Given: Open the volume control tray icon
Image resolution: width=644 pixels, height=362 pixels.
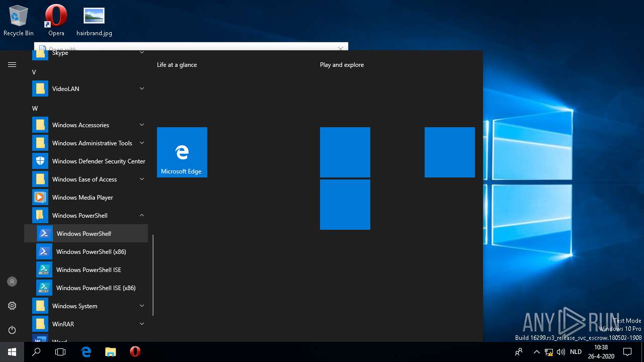Looking at the screenshot, I should 561,352.
